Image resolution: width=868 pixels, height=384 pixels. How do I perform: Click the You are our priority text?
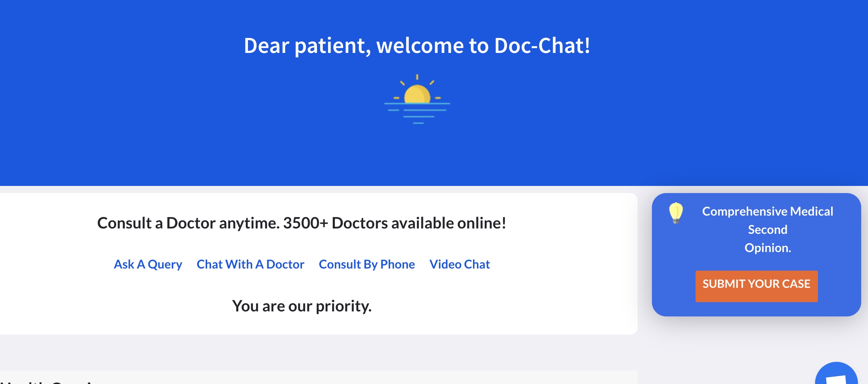click(x=302, y=306)
